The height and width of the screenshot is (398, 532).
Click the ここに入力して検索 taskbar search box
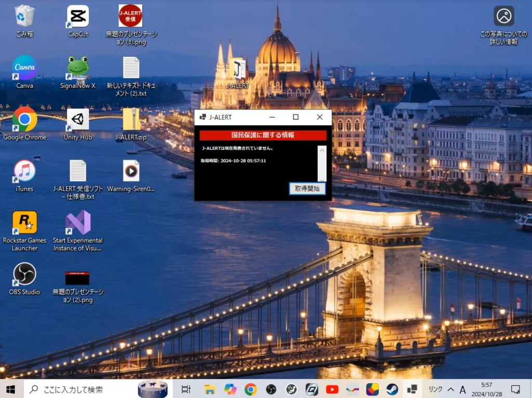(98, 389)
